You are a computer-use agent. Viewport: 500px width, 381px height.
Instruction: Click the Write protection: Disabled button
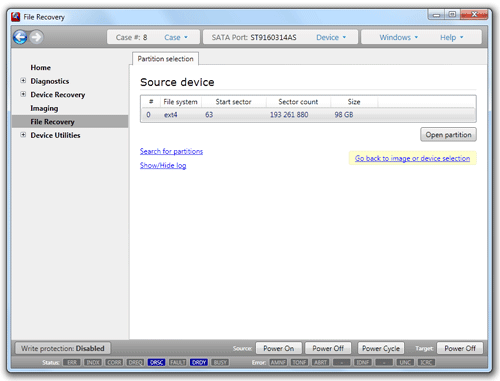(x=63, y=348)
